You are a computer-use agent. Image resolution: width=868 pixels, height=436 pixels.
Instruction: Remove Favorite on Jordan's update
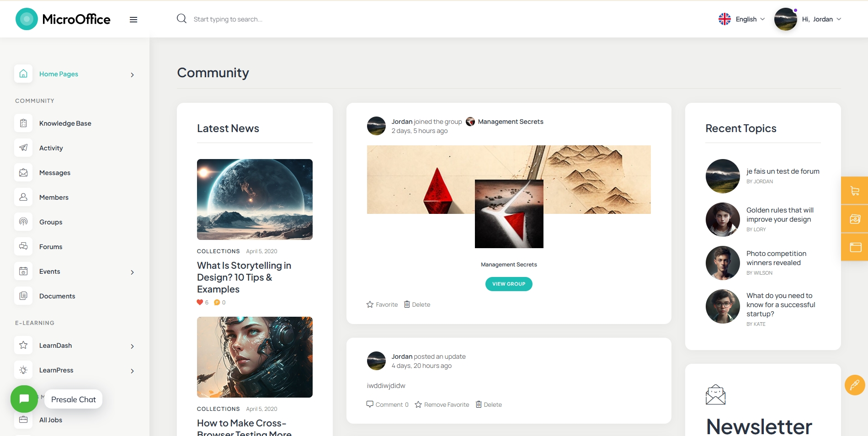(442, 404)
